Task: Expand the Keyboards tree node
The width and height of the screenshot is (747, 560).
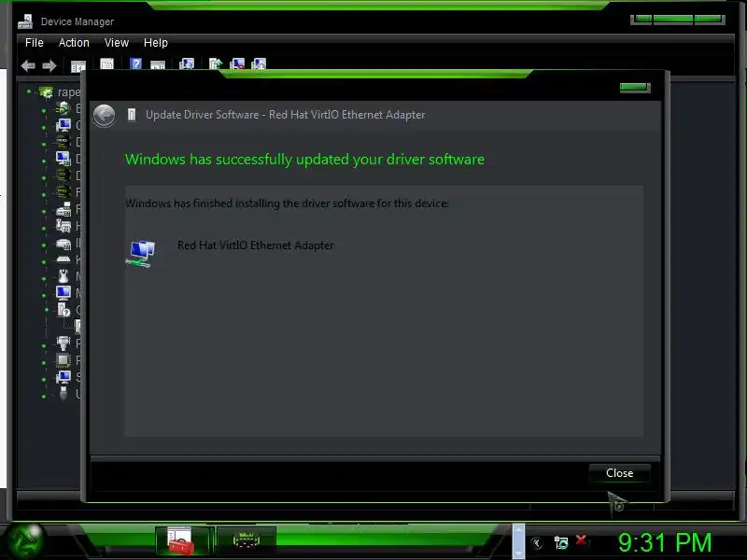Action: coord(44,262)
